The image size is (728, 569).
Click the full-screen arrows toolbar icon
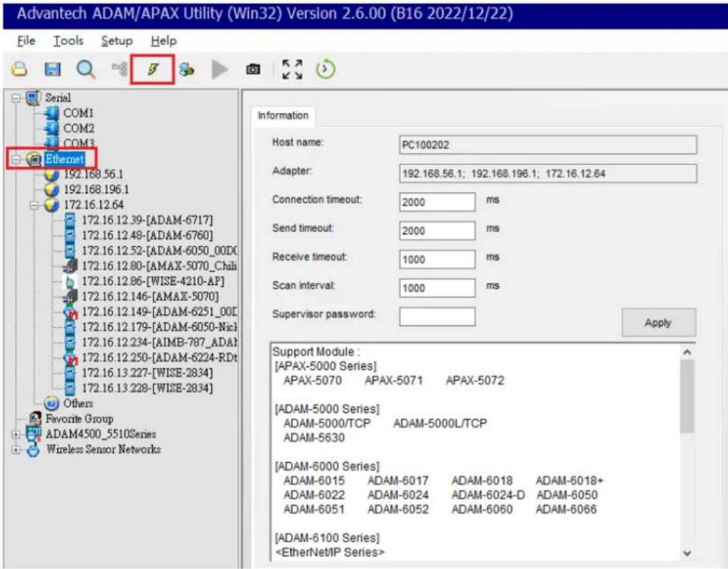292,70
